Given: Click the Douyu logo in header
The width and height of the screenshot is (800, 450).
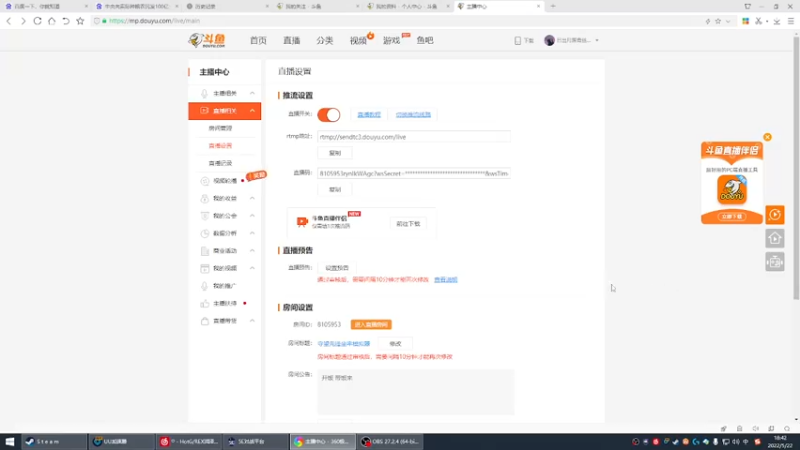Looking at the screenshot, I should pos(207,40).
